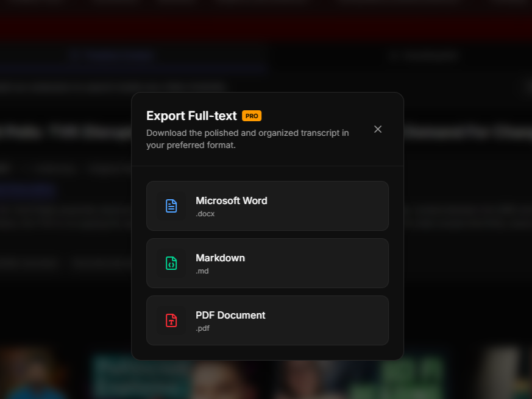The width and height of the screenshot is (532, 399).
Task: Export transcript as PDF Document
Action: (268, 320)
